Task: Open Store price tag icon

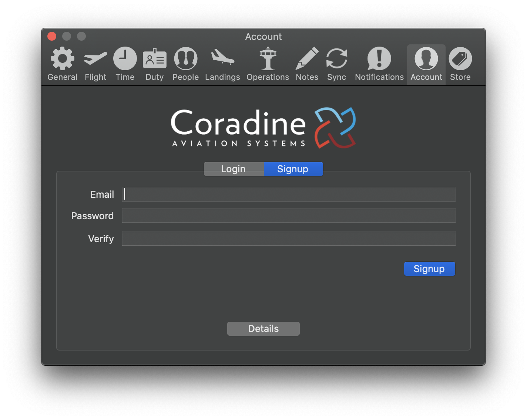Action: tap(460, 58)
